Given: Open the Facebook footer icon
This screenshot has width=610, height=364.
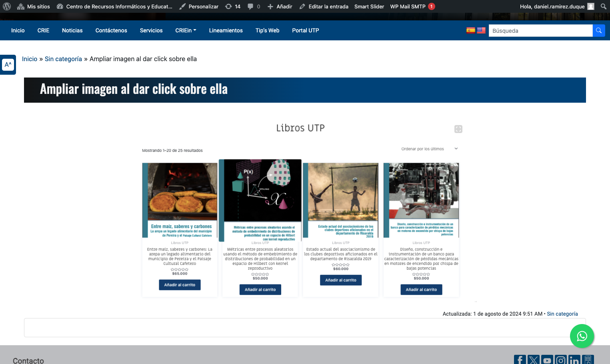Looking at the screenshot, I should (520, 360).
